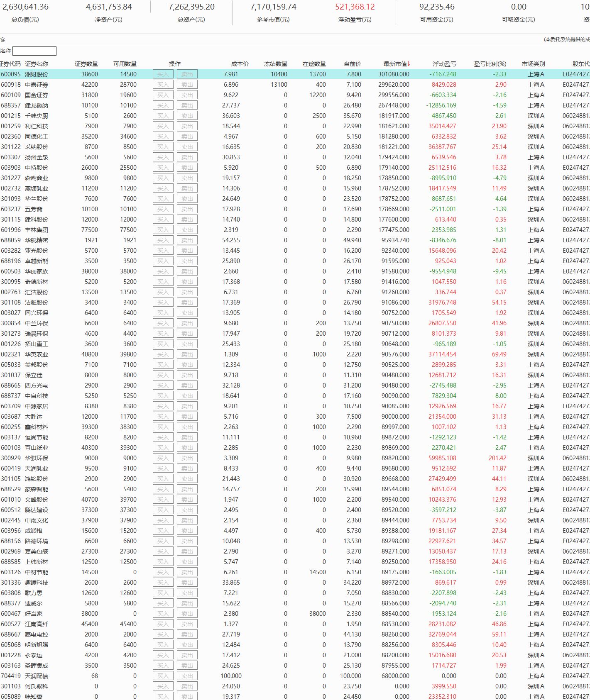Select the 天润配债 stock name
Screen dimensions: 590x700
(37, 676)
